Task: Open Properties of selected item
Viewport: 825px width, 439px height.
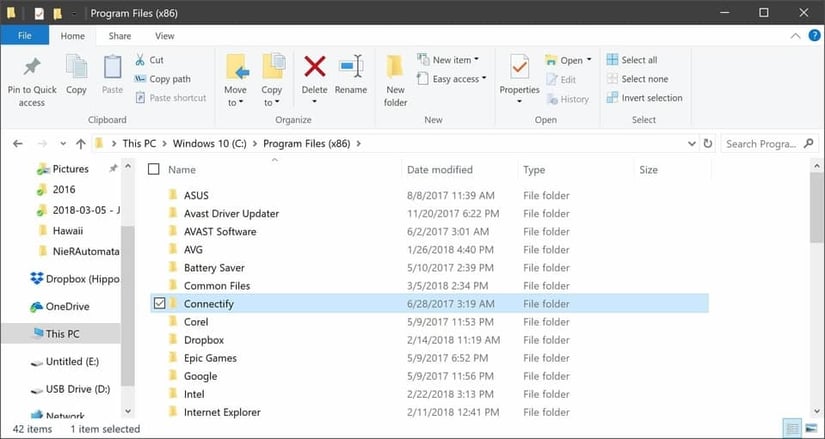Action: [x=519, y=79]
